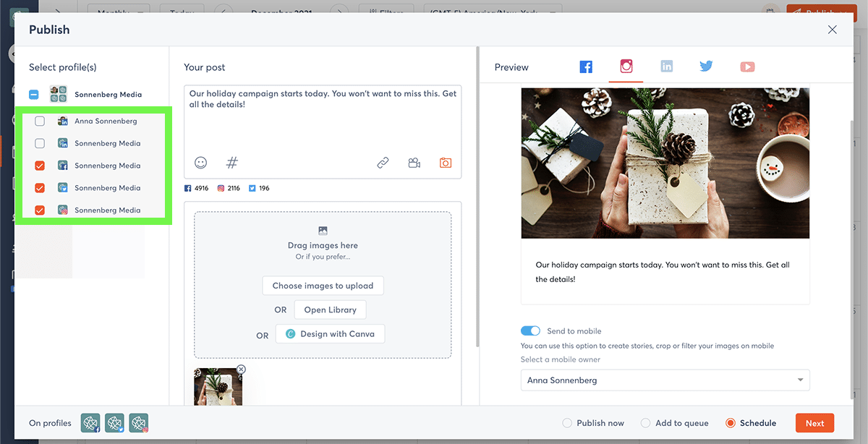This screenshot has height=444, width=868.
Task: Remove the uploaded gift image with the X icon
Action: 241,370
